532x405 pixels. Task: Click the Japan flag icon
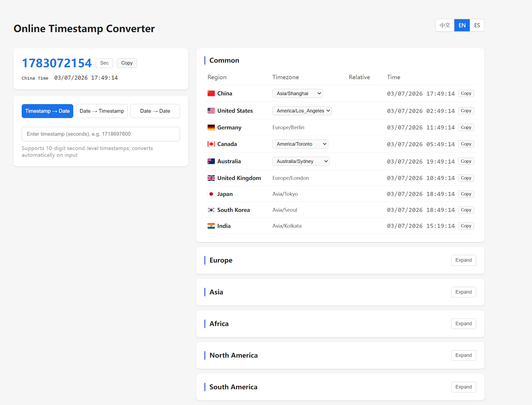[x=211, y=194]
